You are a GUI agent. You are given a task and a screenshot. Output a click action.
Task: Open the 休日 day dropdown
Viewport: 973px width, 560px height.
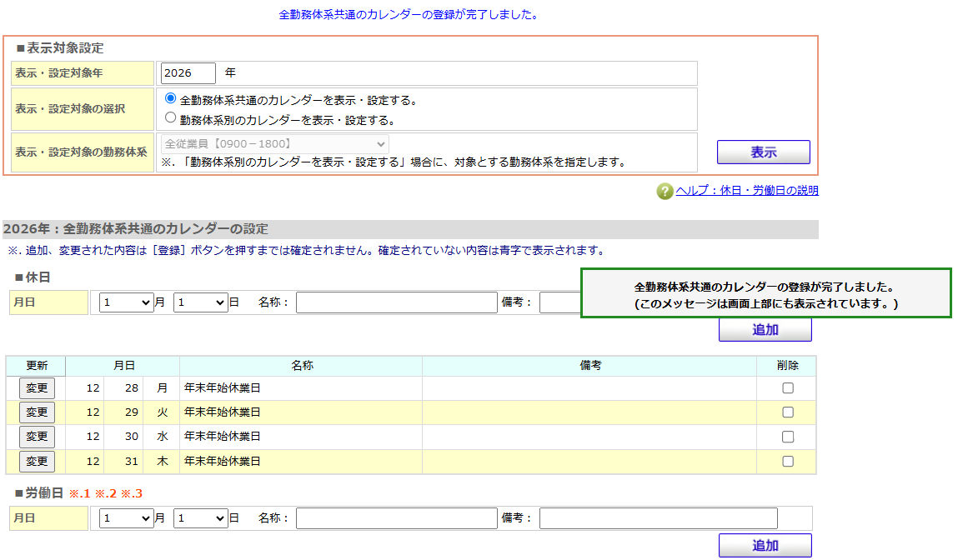pos(200,302)
